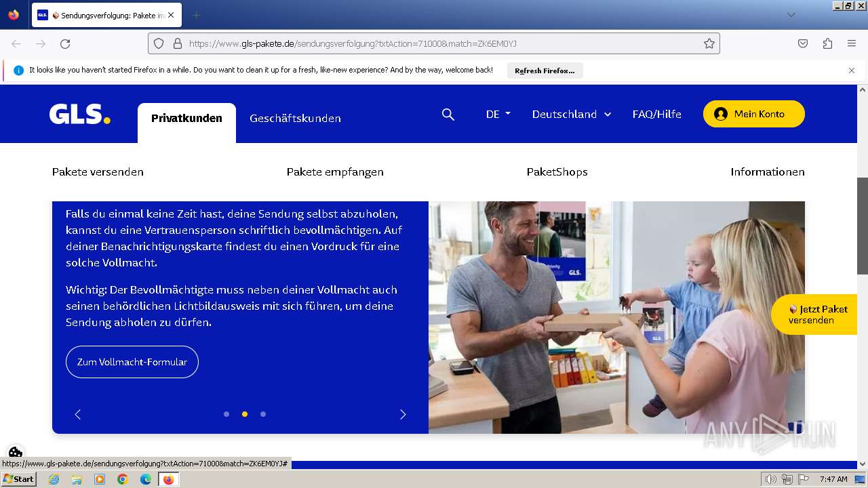
Task: Close the Sendungsverfolgung browser tab
Action: point(170,15)
